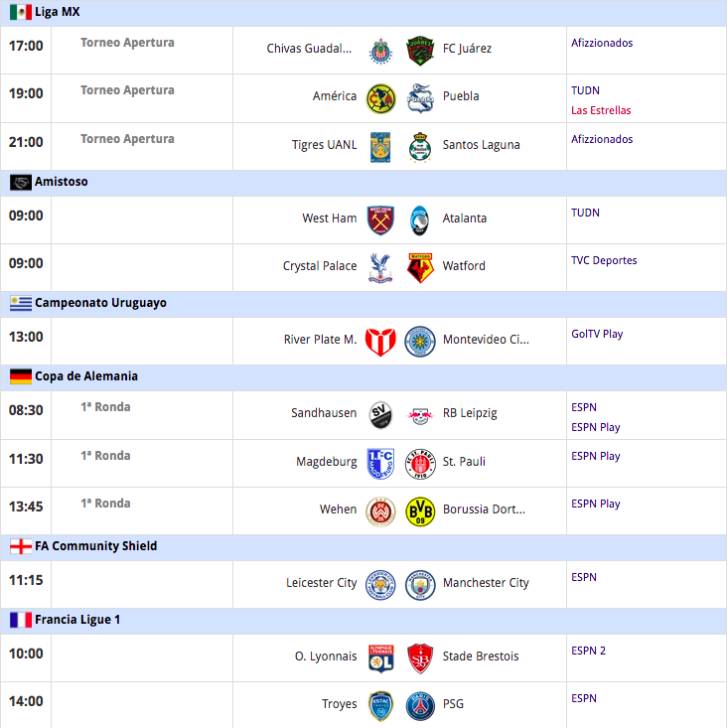Click the GolTV Play broadcaster link

coord(597,334)
